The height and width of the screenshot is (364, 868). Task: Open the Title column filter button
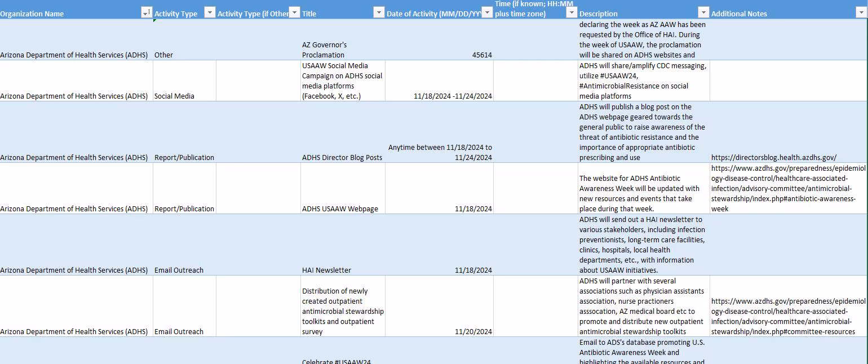(378, 12)
